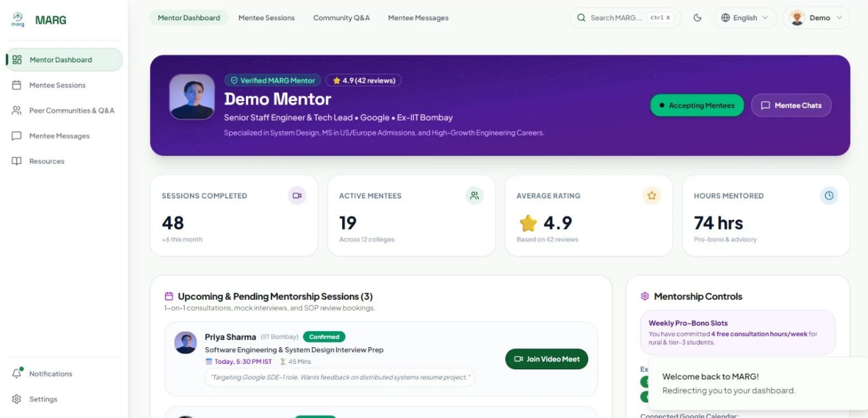The height and width of the screenshot is (418, 868).
Task: Click the MARG logo icon
Action: pos(18,20)
